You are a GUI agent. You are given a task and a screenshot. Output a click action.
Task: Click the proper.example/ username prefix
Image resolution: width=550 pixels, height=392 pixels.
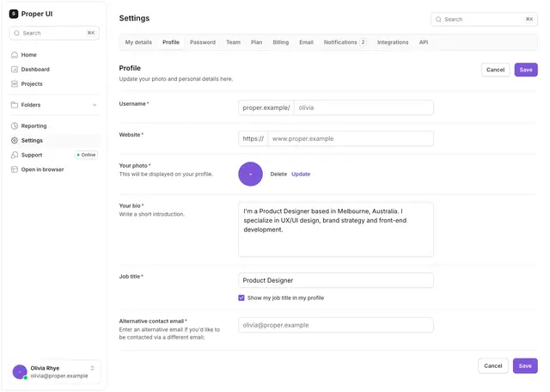click(x=266, y=107)
